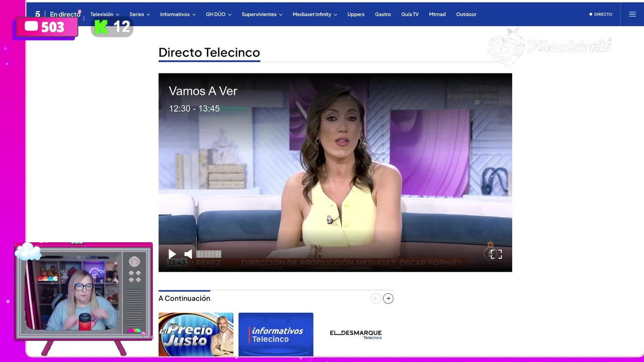This screenshot has width=644, height=362.
Task: Open the Outdoor menu item
Action: tap(466, 14)
